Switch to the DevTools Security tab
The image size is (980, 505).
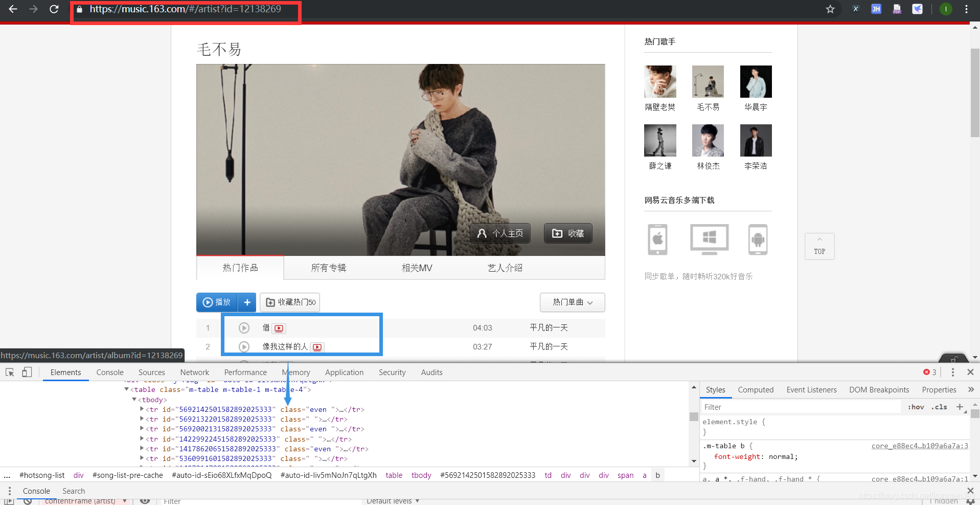(392, 372)
